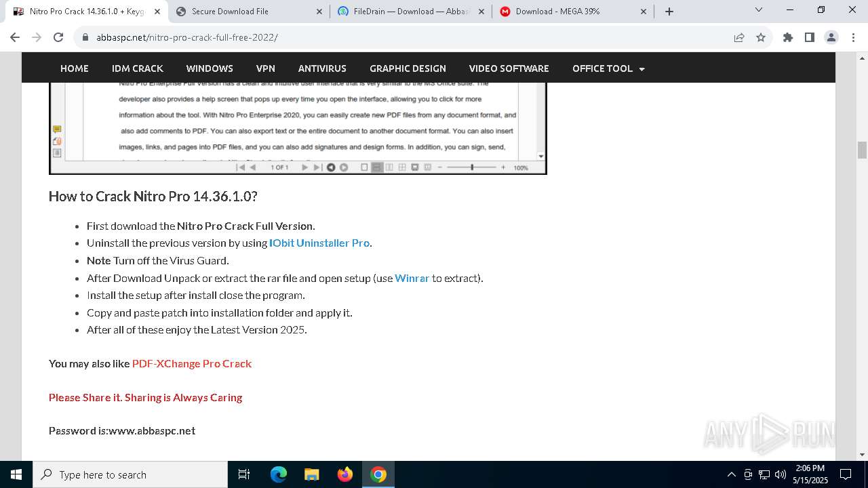Click the address bar URL

tap(186, 37)
